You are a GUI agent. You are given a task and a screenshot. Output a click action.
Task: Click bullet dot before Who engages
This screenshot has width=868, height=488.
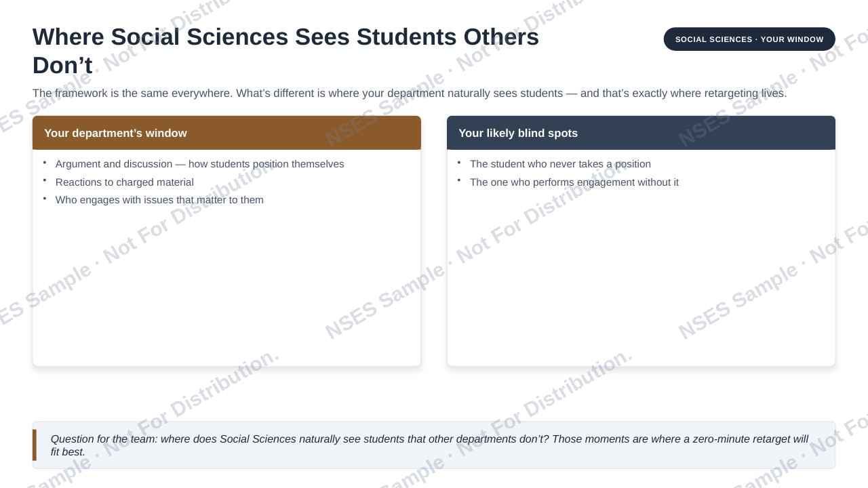45,199
